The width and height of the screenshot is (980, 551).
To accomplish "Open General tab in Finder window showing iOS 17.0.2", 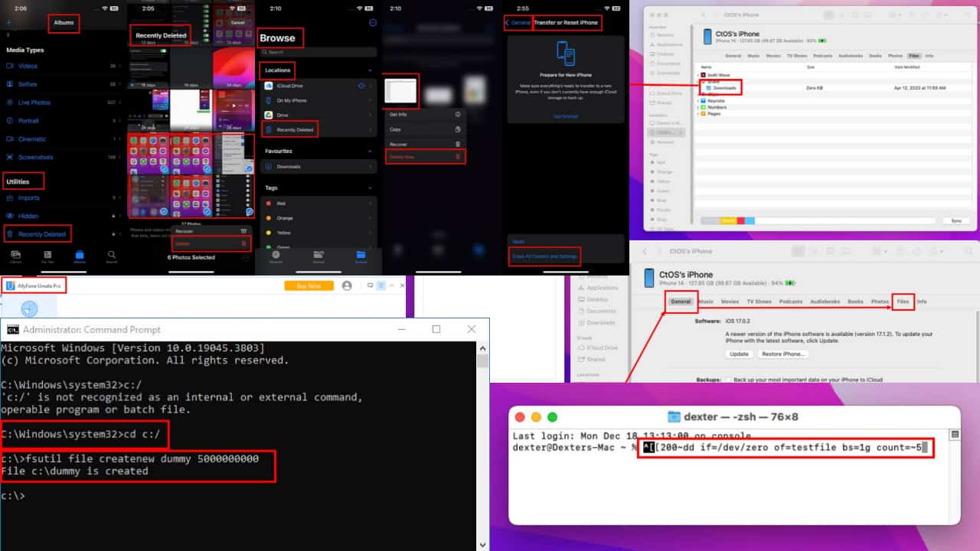I will point(681,302).
